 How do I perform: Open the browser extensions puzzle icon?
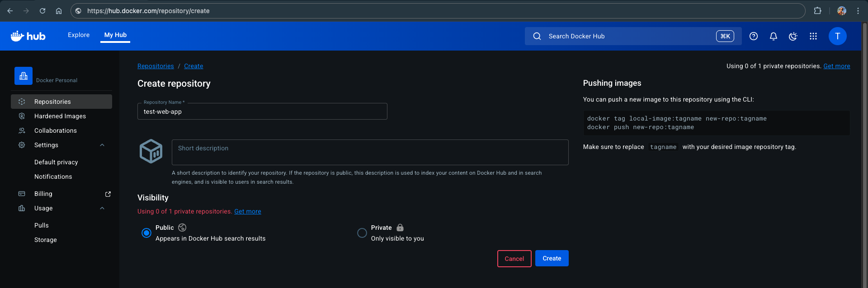[817, 11]
